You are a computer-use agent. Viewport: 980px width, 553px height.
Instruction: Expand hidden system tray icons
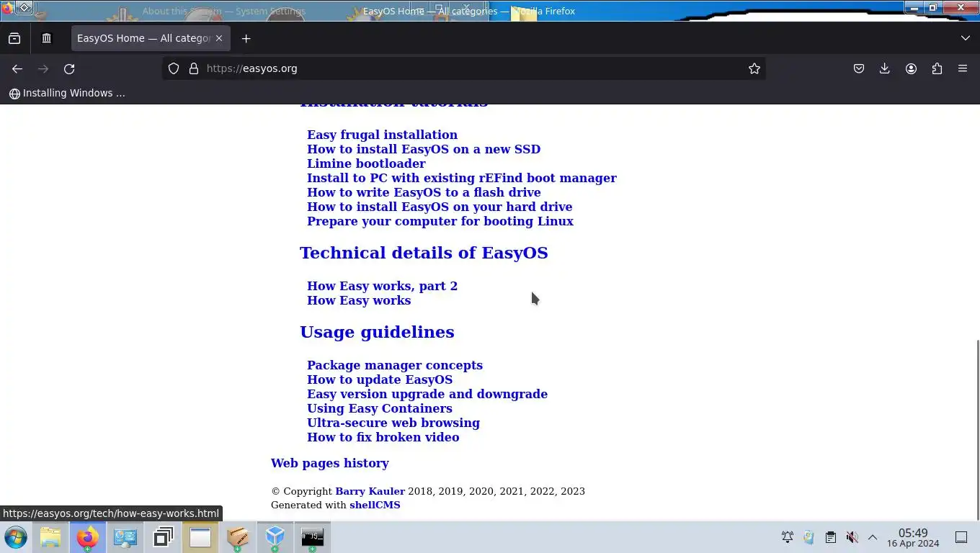click(x=873, y=537)
